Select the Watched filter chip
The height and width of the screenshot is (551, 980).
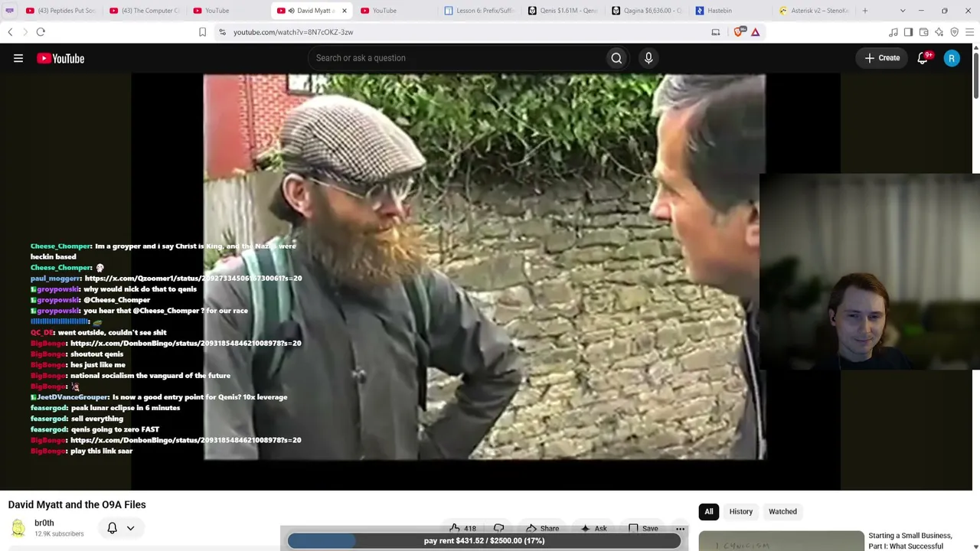(x=782, y=512)
